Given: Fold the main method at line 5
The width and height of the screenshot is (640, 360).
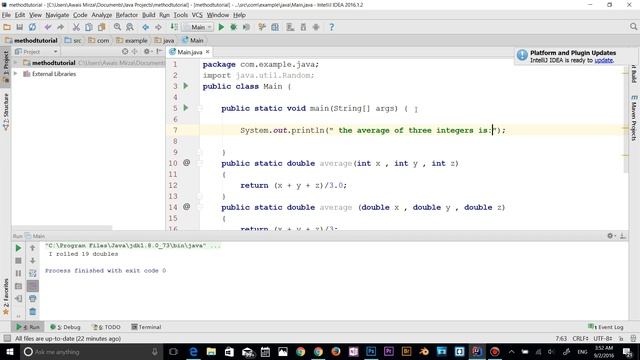Looking at the screenshot, I should pos(200,108).
